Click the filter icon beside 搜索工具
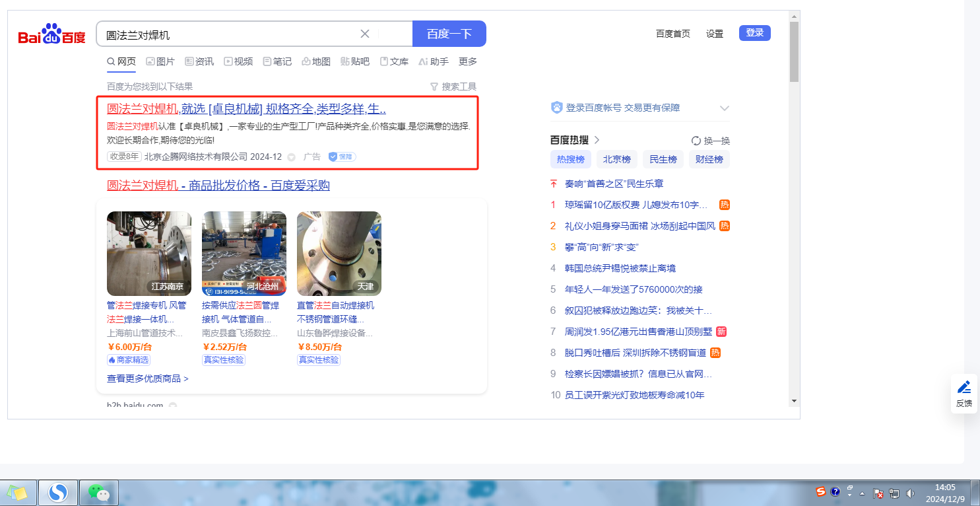The height and width of the screenshot is (506, 980). pyautogui.click(x=434, y=87)
